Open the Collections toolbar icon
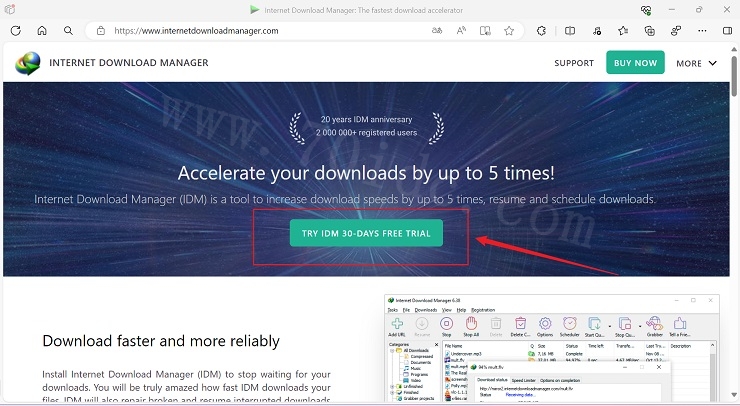740x406 pixels. (x=649, y=31)
